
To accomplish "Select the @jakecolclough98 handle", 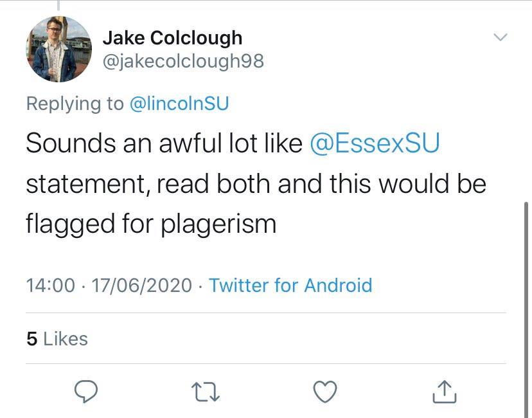I will coord(183,62).
